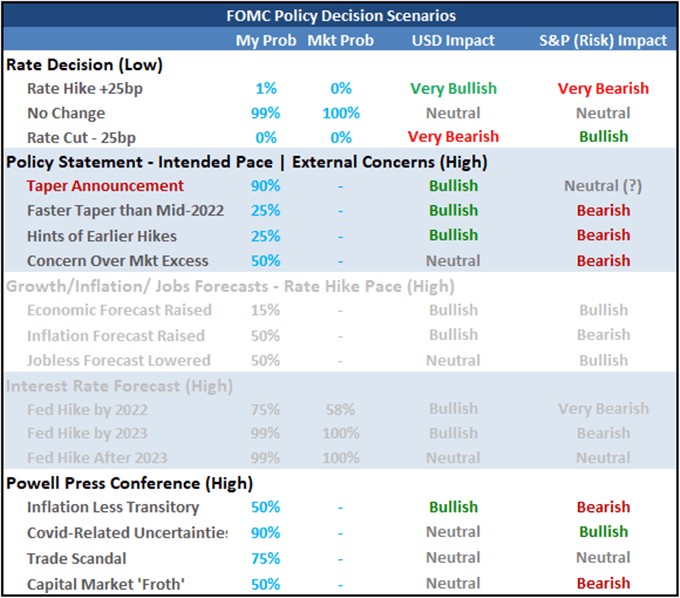Screen dimensions: 680x598
Task: Select the 'USD Impact' column header
Action: pyautogui.click(x=453, y=40)
